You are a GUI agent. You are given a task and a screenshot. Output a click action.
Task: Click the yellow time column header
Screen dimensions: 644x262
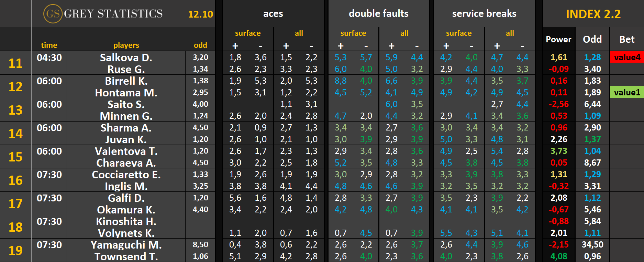coord(49,45)
